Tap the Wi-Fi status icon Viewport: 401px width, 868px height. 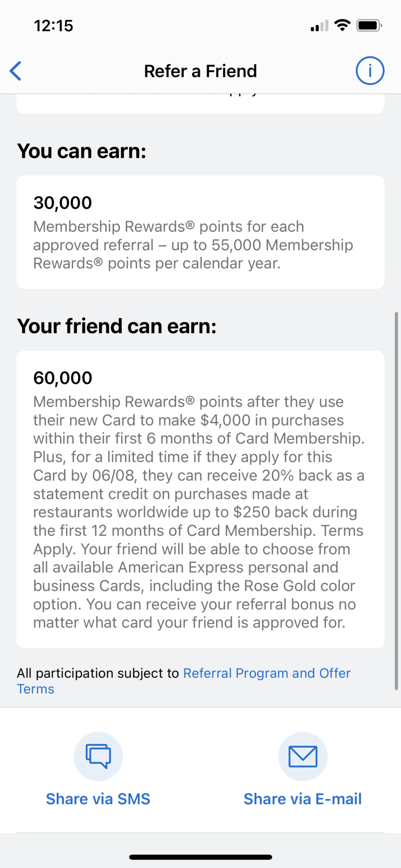coord(343,25)
